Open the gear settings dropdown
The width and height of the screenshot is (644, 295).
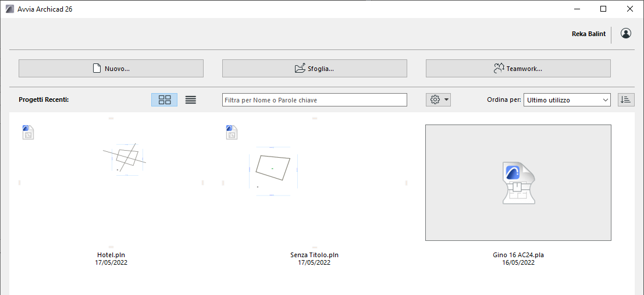[x=438, y=100]
